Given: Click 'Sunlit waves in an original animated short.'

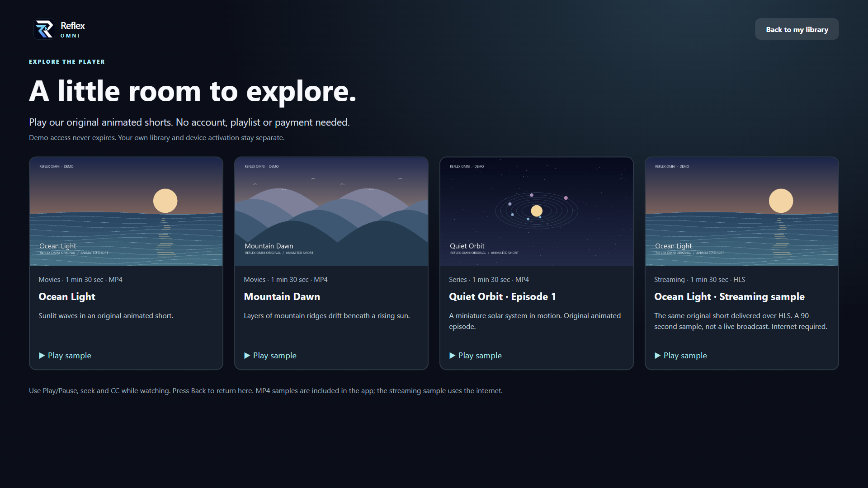Looking at the screenshot, I should pos(106,316).
